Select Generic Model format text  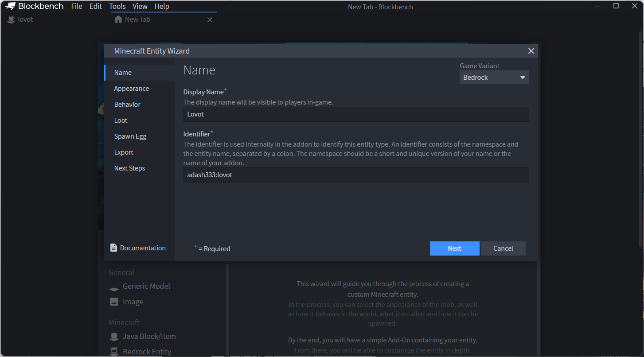pyautogui.click(x=146, y=286)
